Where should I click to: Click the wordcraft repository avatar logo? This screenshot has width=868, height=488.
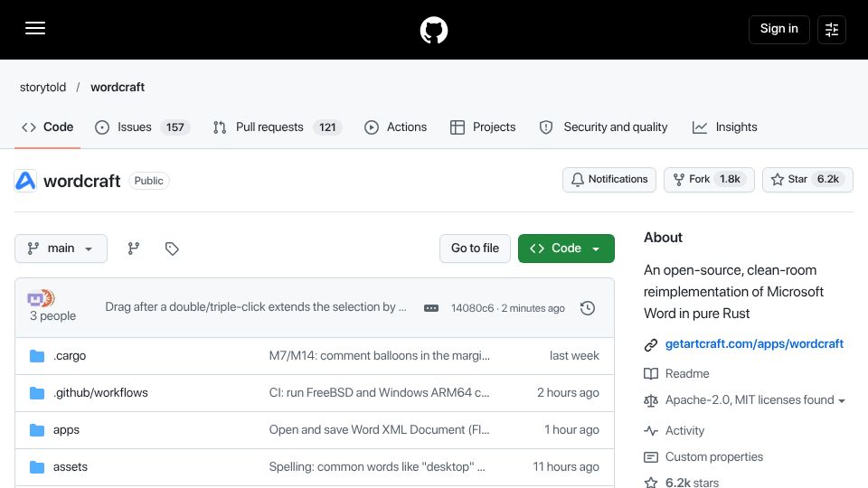click(x=25, y=181)
